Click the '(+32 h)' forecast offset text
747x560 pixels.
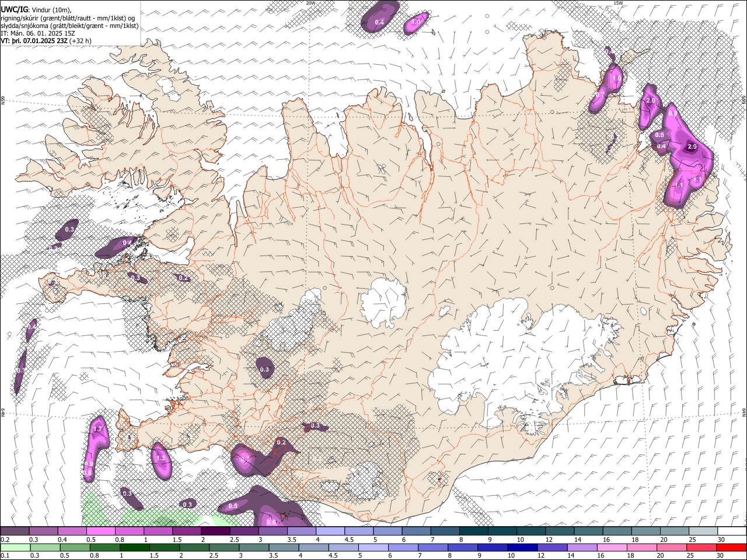tap(81, 41)
